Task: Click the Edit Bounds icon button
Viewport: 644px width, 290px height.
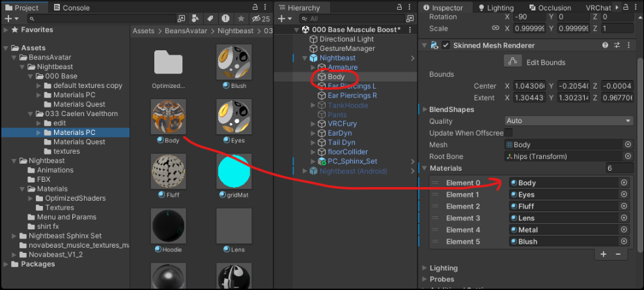Action: pyautogui.click(x=512, y=62)
